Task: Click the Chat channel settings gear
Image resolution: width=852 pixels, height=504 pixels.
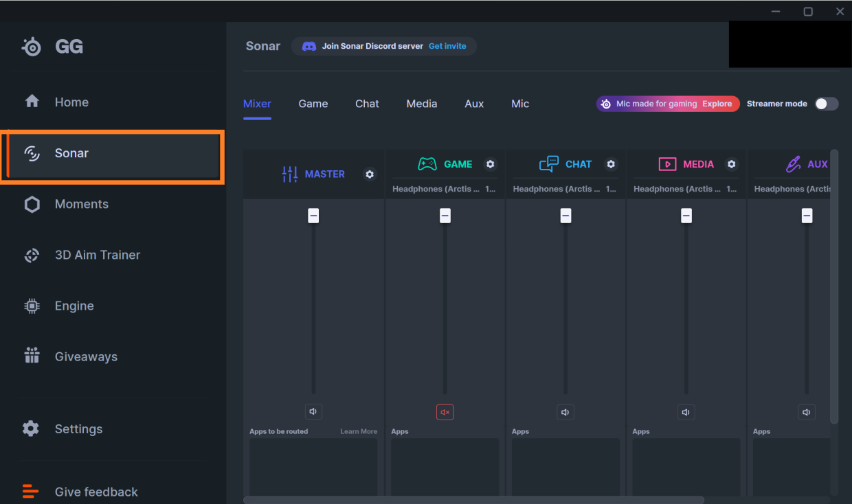Action: point(611,164)
